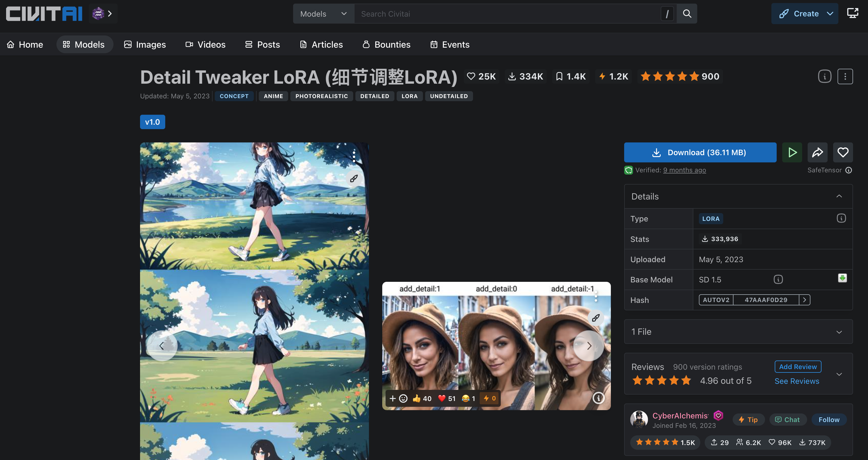Click the Download (36.11 MB) button
The width and height of the screenshot is (868, 460).
(x=700, y=152)
